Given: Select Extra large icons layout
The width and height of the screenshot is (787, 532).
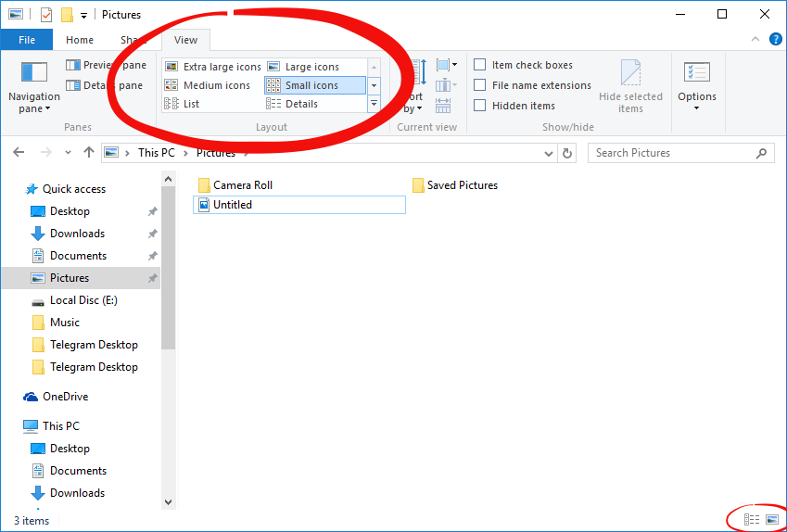Looking at the screenshot, I should pos(212,67).
